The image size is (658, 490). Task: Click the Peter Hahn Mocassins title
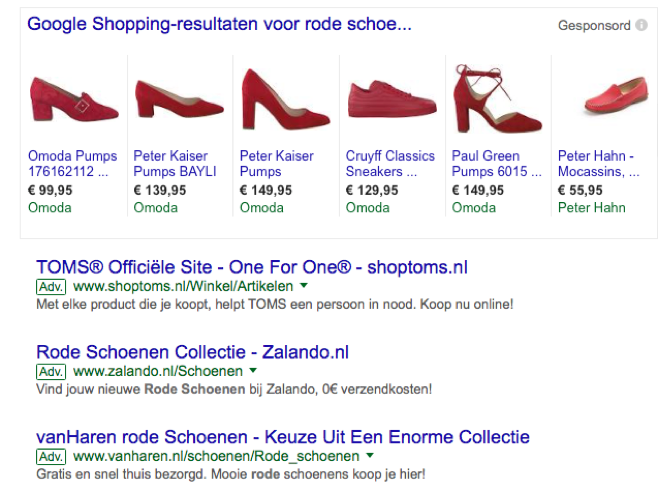click(x=598, y=163)
